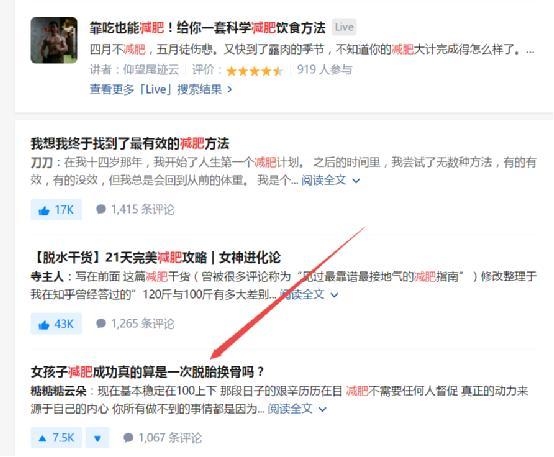
Task: Click chevron arrow after 搜索结果
Action: coord(230,90)
